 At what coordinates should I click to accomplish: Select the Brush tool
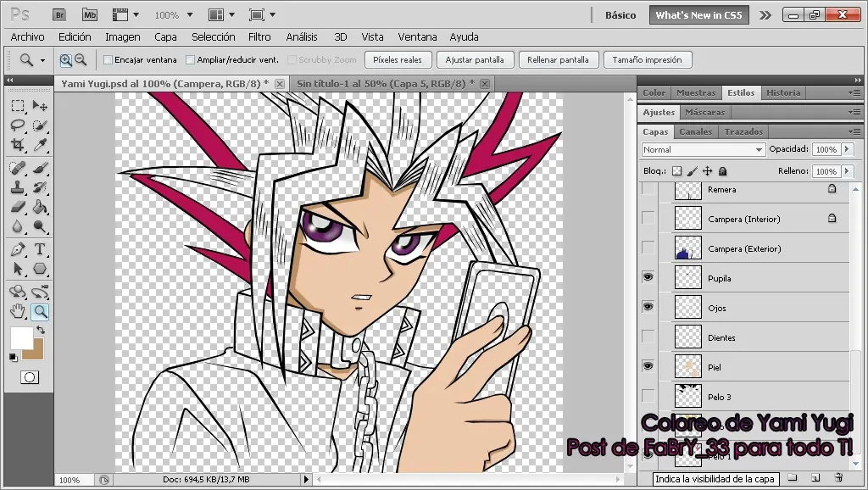pyautogui.click(x=41, y=167)
